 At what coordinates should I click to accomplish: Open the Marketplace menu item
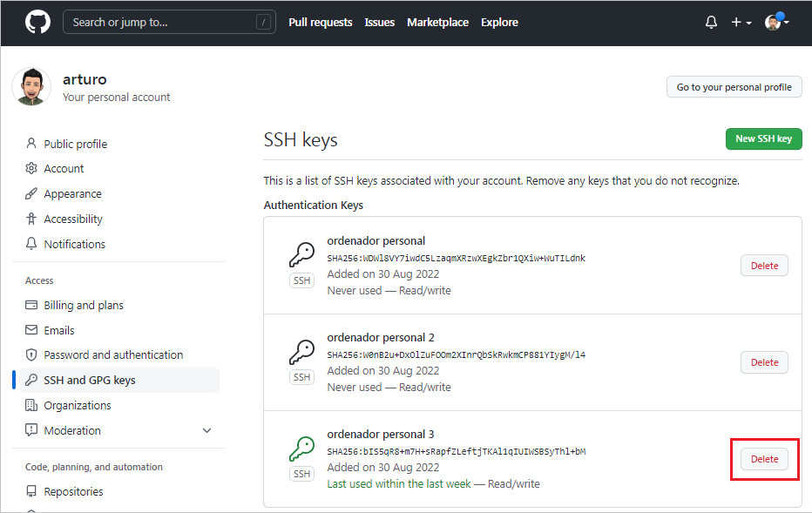[x=437, y=22]
